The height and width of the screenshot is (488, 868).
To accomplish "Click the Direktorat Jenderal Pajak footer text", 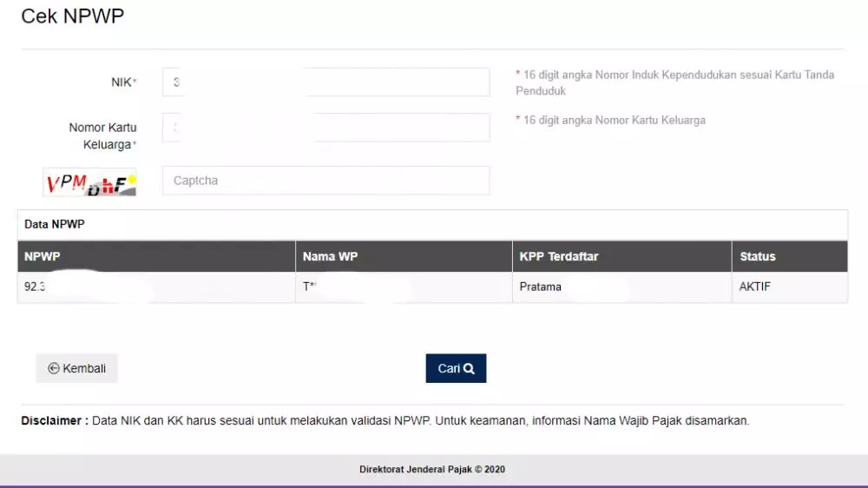I will click(x=432, y=470).
